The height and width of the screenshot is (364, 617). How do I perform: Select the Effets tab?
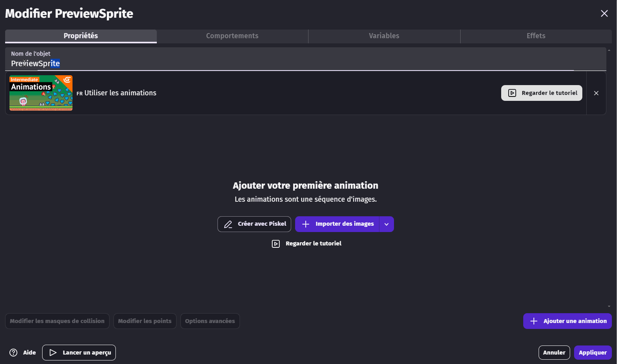tap(536, 36)
